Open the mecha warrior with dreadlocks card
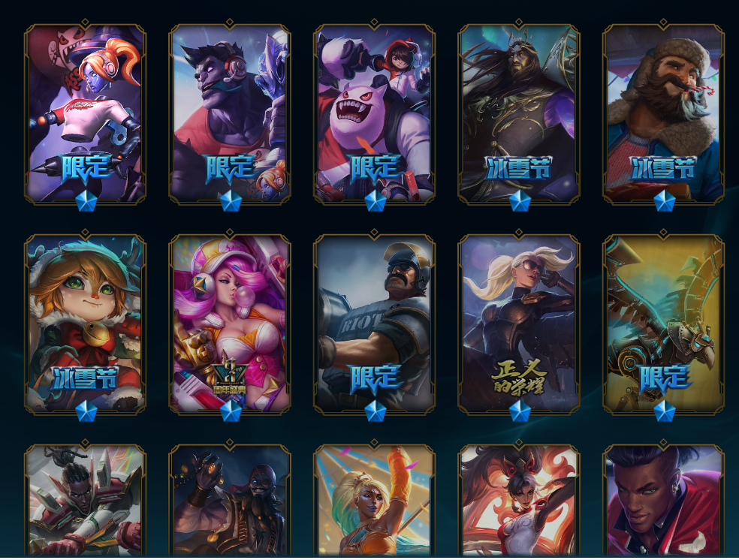739x560 pixels. (86, 501)
